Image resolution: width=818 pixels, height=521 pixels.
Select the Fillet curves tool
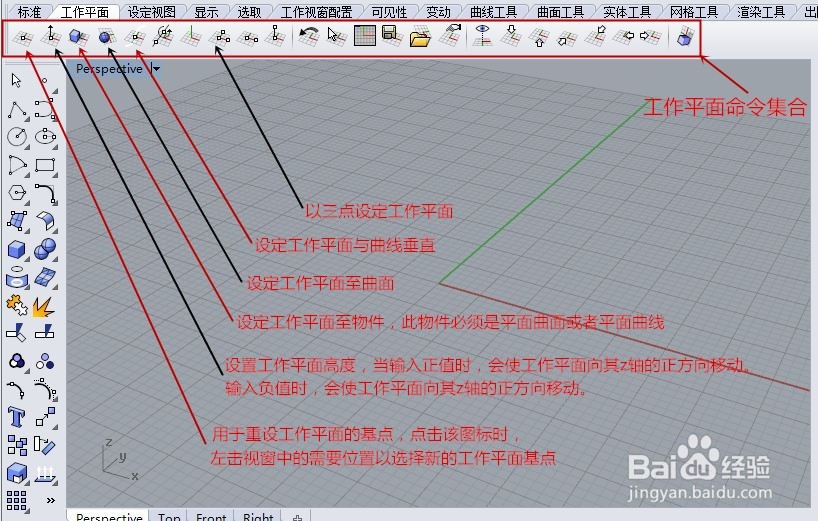46,193
